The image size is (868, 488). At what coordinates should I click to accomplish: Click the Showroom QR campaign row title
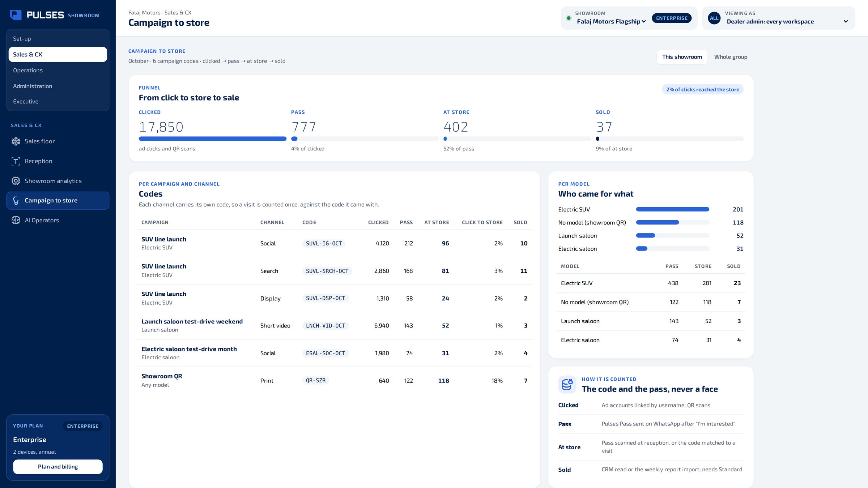[162, 376]
